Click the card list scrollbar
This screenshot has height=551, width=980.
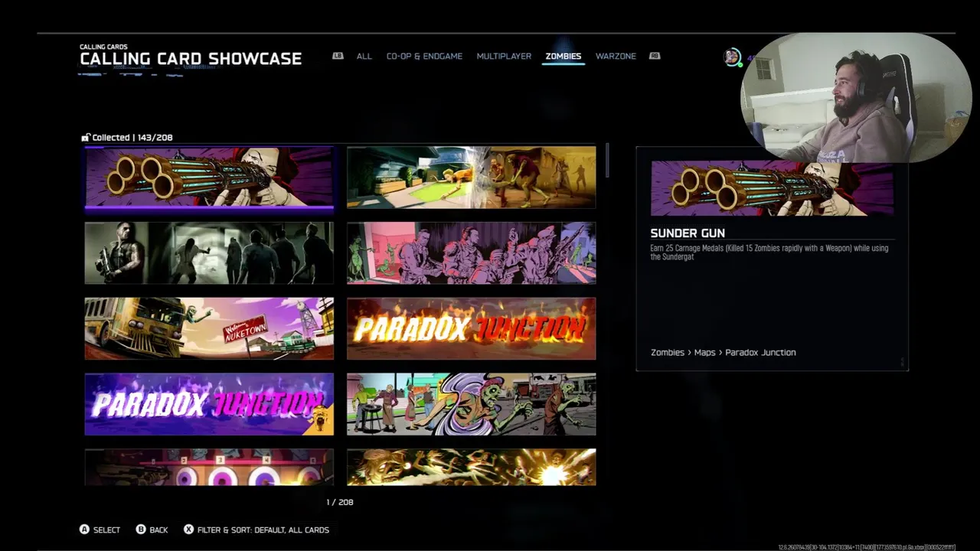tap(608, 160)
